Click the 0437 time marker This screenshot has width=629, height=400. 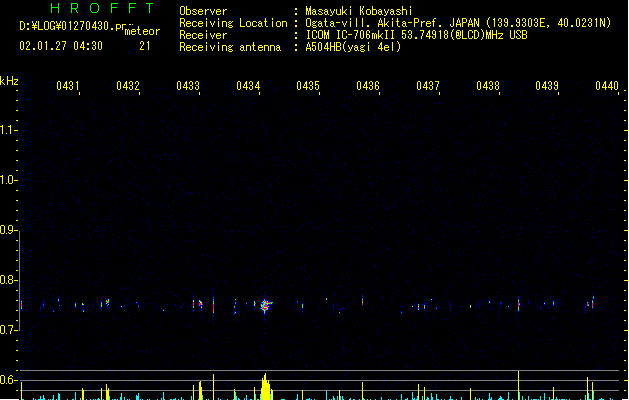(428, 85)
